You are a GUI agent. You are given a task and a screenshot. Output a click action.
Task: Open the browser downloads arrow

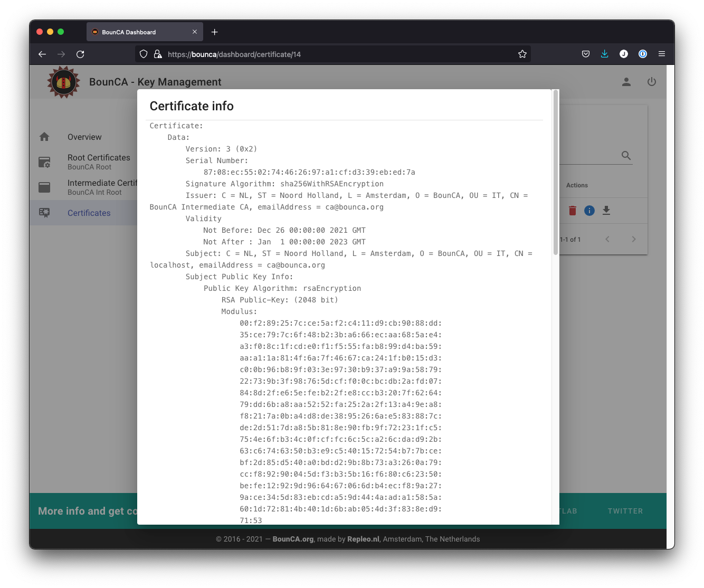click(x=605, y=54)
